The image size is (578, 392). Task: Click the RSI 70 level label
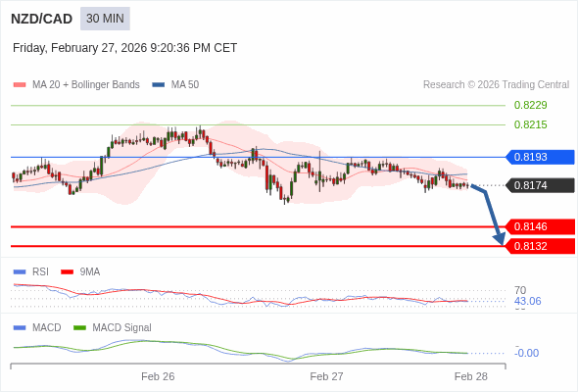click(520, 290)
